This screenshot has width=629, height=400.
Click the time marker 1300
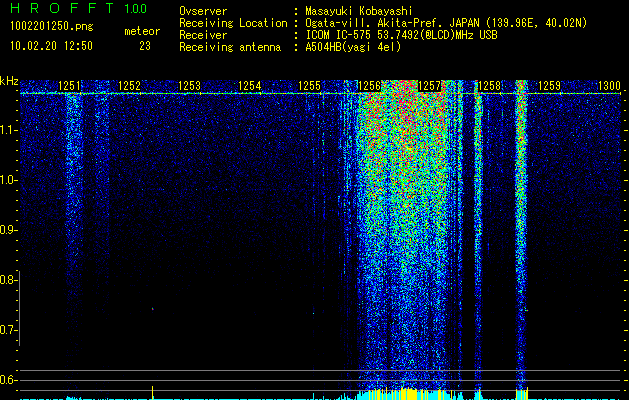[x=609, y=86]
